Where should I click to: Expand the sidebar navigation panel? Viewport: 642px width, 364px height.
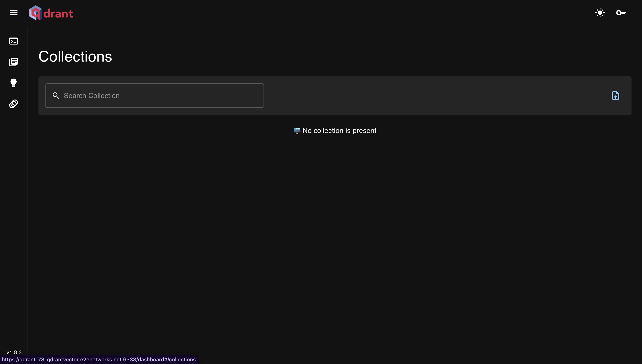13,12
